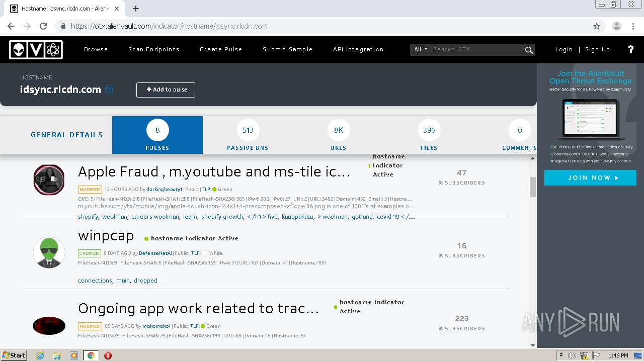Open the dorkingbeauty1 avatar thumbnail

point(49,179)
